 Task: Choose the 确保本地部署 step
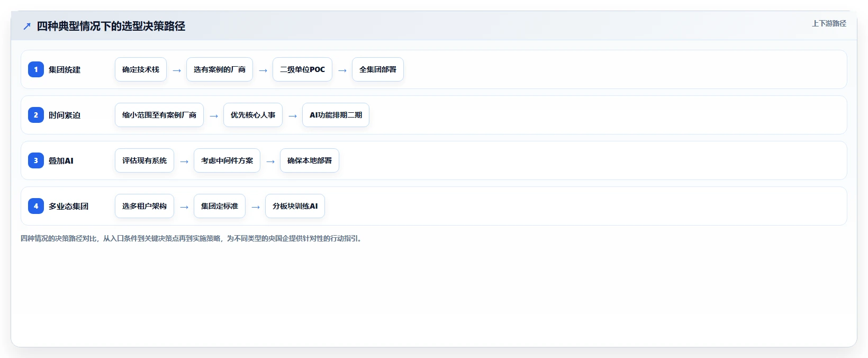click(x=310, y=160)
